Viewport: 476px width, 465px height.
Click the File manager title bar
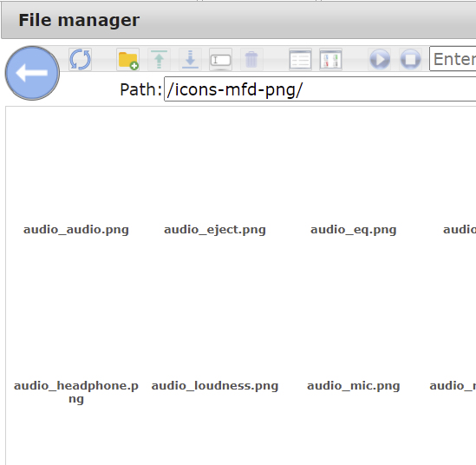click(x=238, y=20)
